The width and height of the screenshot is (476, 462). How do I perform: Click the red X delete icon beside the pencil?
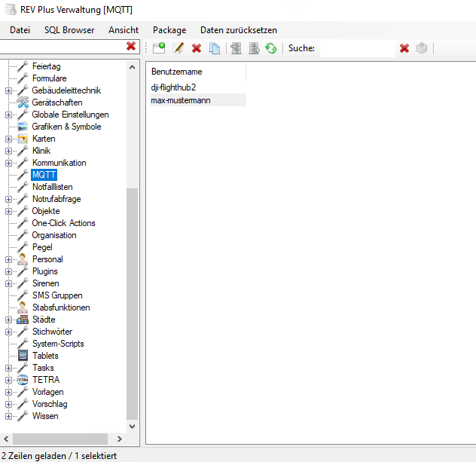pos(197,48)
